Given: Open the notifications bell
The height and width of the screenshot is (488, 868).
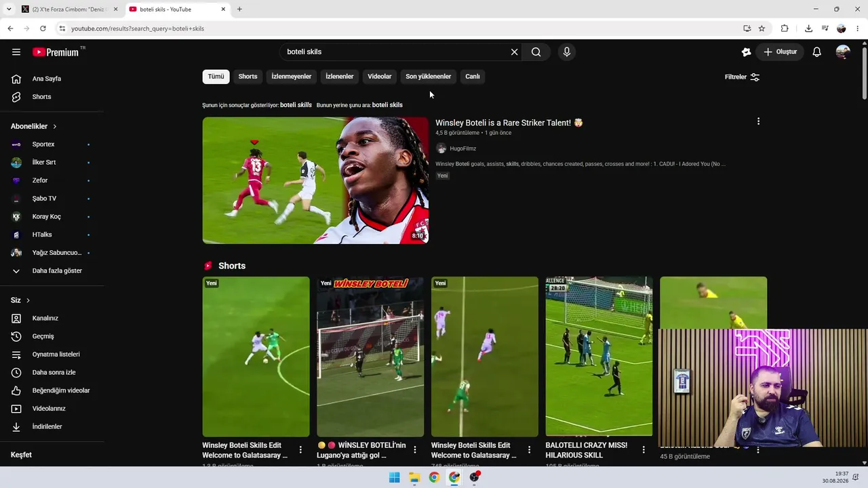Looking at the screenshot, I should pos(817,52).
